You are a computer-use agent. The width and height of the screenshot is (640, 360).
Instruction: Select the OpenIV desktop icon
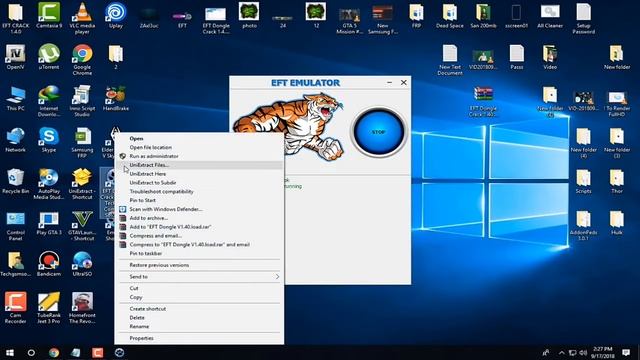[x=16, y=57]
